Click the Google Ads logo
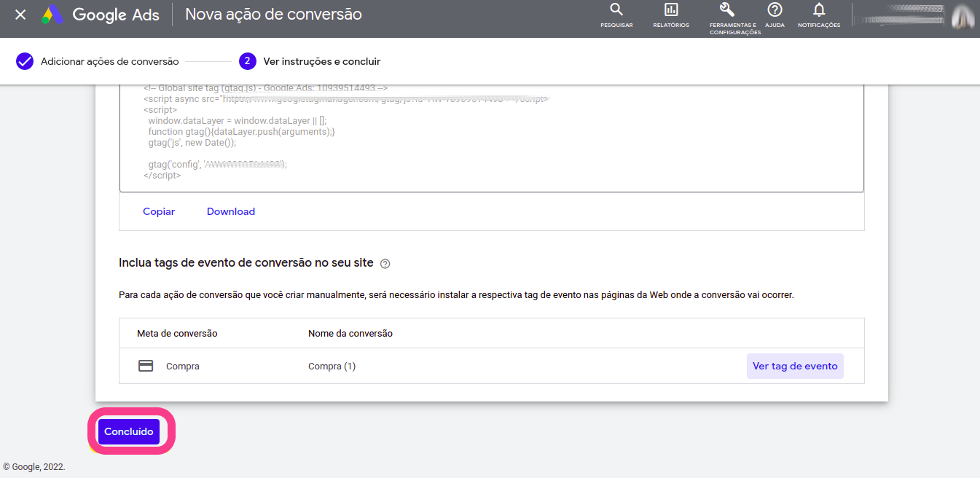The image size is (980, 478). click(100, 15)
